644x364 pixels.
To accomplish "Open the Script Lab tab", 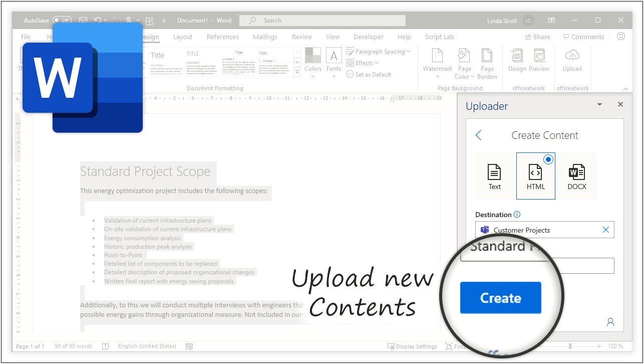I will 440,37.
